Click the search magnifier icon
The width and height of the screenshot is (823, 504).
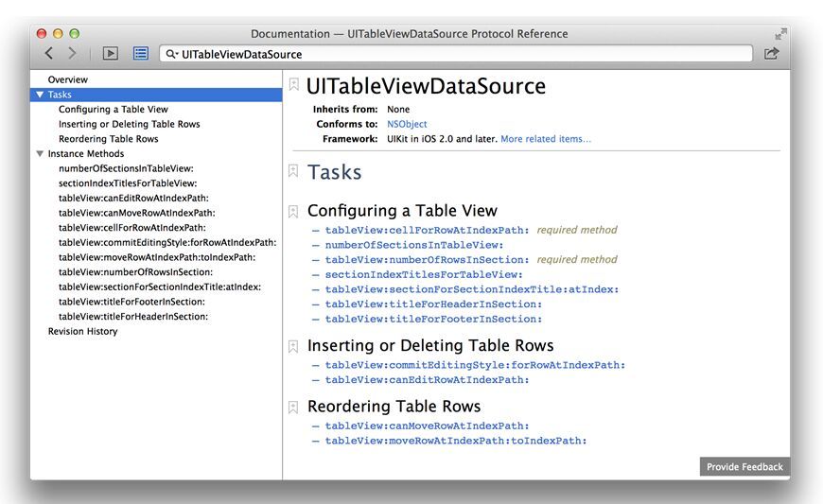click(x=171, y=54)
